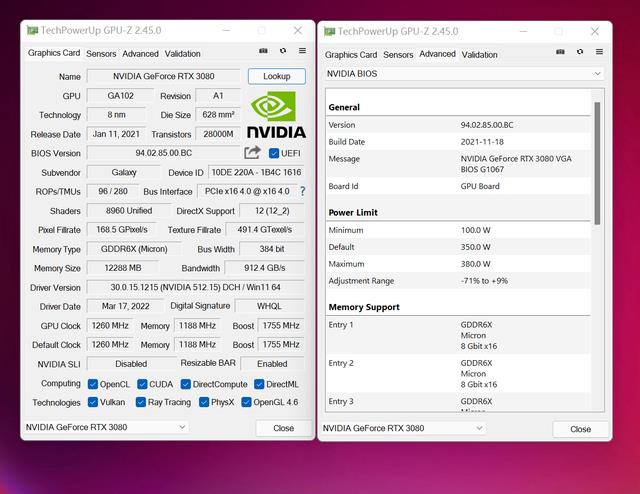Click Close button in left GPU-Z window
The height and width of the screenshot is (494, 640).
[284, 428]
